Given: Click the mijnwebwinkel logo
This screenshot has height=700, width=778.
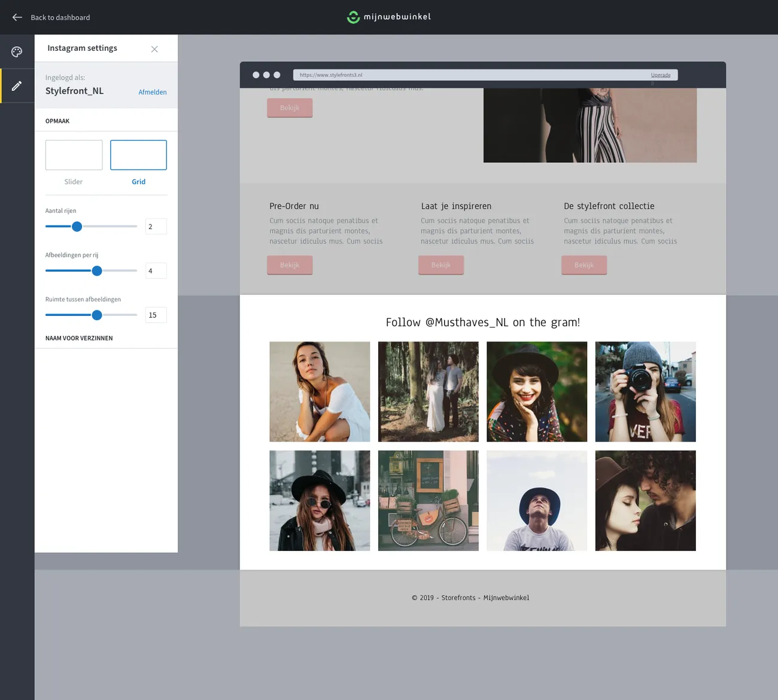Looking at the screenshot, I should coord(389,17).
